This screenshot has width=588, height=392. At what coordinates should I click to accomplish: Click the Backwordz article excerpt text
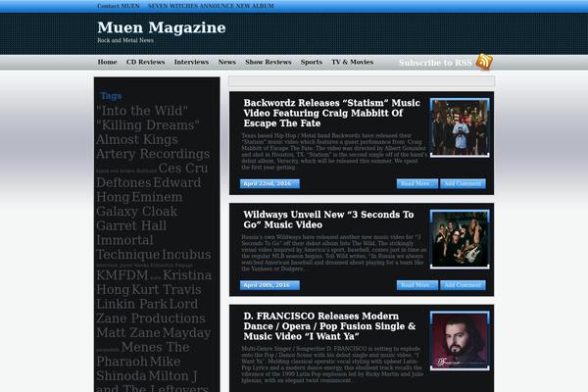point(334,151)
